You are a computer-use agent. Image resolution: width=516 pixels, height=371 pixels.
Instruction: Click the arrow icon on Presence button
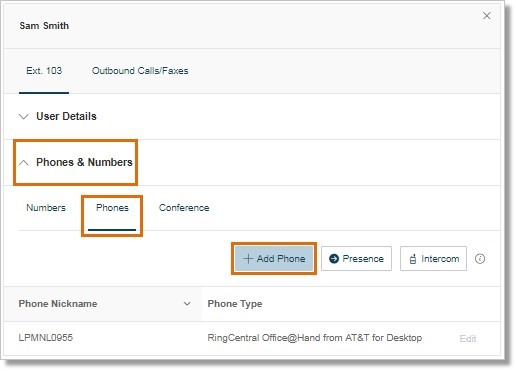click(x=334, y=259)
